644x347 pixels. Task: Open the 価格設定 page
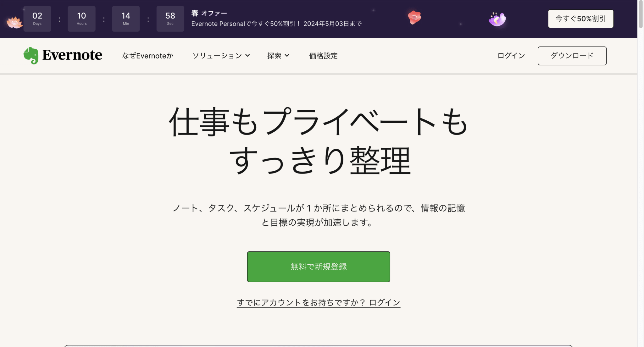tap(323, 56)
